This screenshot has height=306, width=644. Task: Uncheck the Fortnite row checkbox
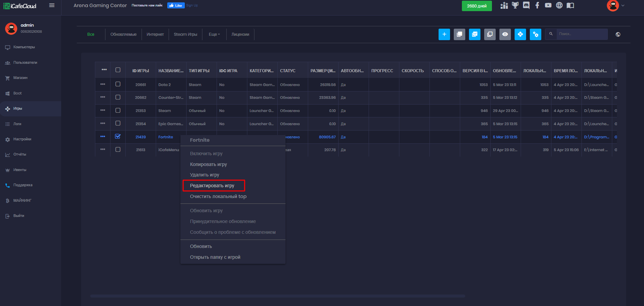(118, 136)
